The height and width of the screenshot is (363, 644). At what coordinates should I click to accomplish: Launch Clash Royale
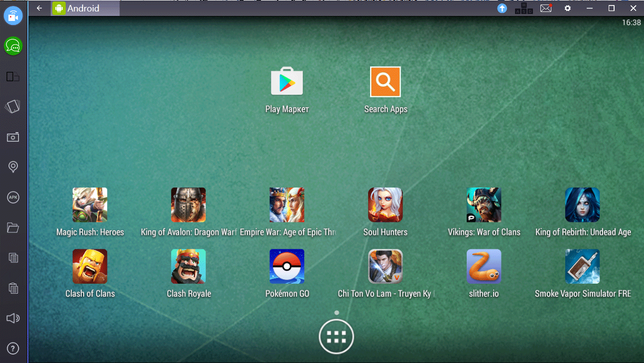(x=188, y=266)
